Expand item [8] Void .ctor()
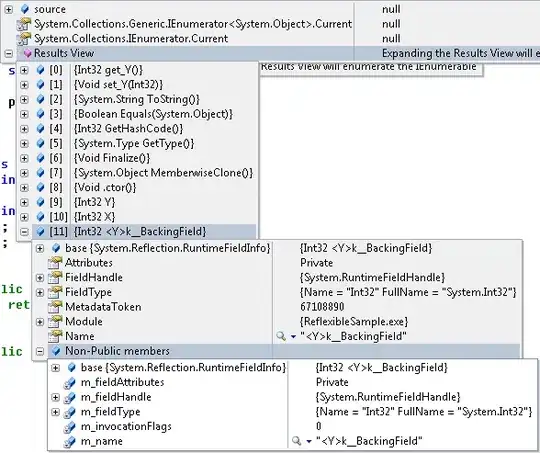This screenshot has height=453, width=540. (x=24, y=188)
